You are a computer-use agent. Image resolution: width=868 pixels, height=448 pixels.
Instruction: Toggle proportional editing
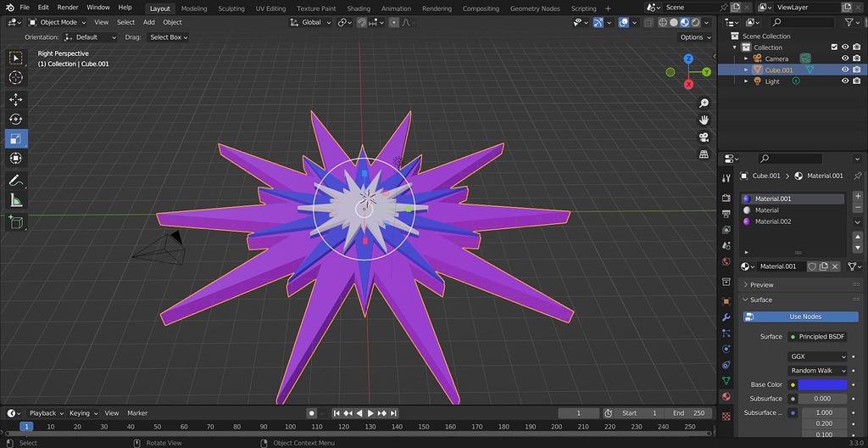coord(393,22)
